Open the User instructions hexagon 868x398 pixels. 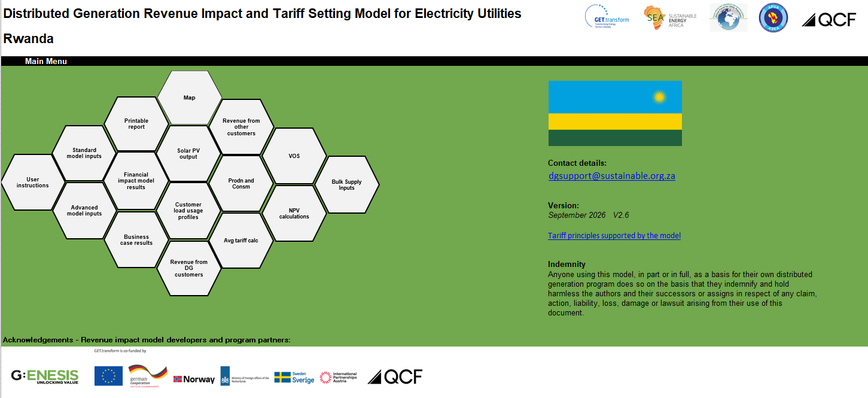(x=33, y=183)
